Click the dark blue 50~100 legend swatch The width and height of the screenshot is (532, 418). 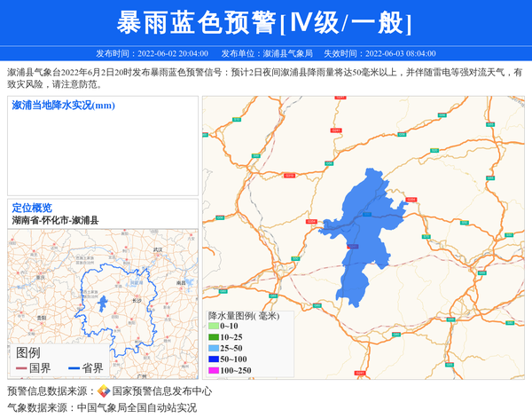coord(213,359)
